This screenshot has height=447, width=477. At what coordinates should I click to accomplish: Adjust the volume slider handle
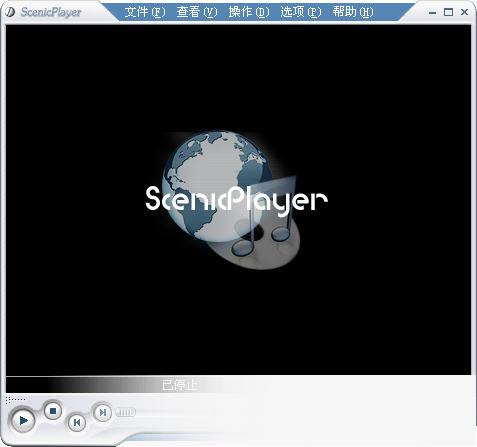coord(125,412)
